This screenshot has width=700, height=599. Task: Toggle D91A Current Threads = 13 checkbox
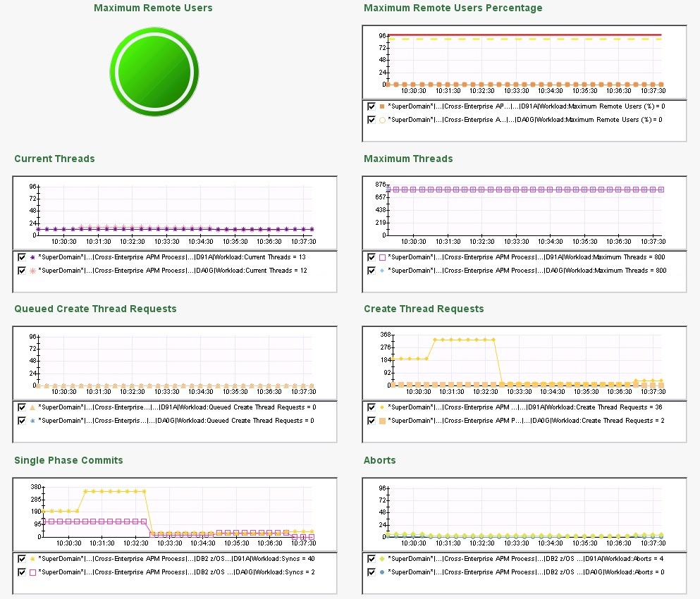(x=22, y=257)
